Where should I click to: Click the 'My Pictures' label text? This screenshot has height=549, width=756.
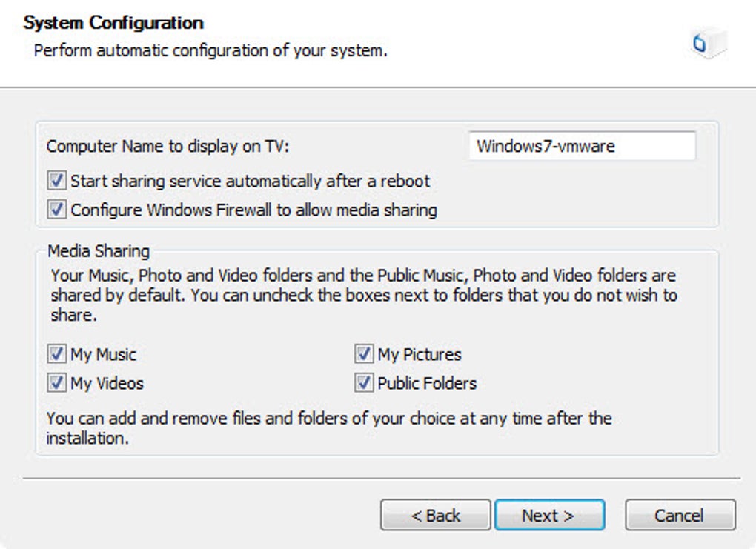(x=420, y=354)
